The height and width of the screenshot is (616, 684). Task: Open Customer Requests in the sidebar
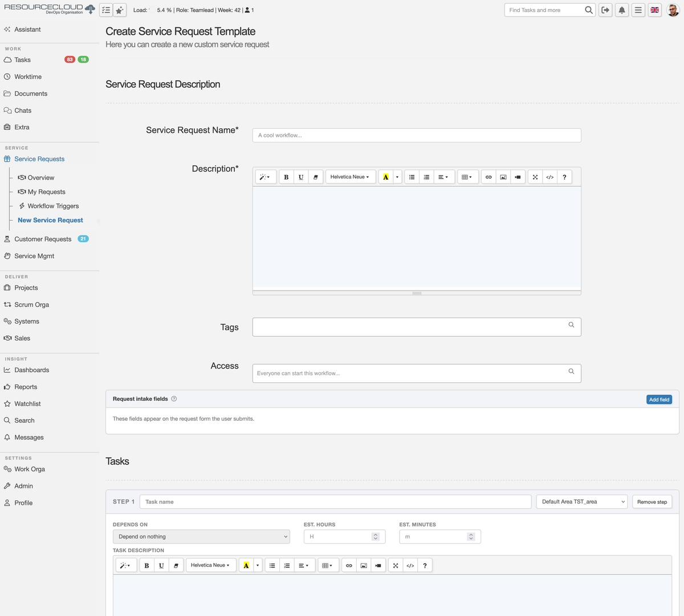point(43,239)
